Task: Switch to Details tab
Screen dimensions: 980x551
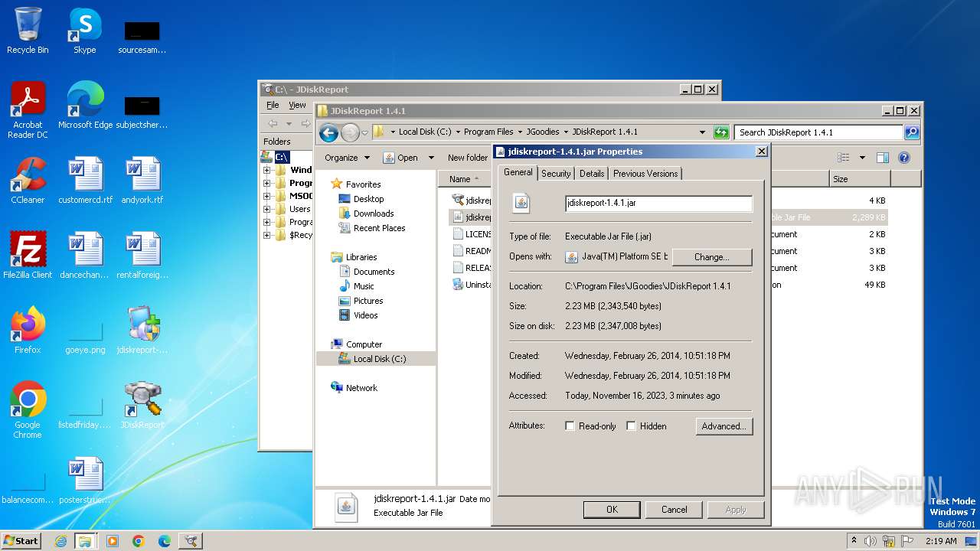Action: coord(592,174)
